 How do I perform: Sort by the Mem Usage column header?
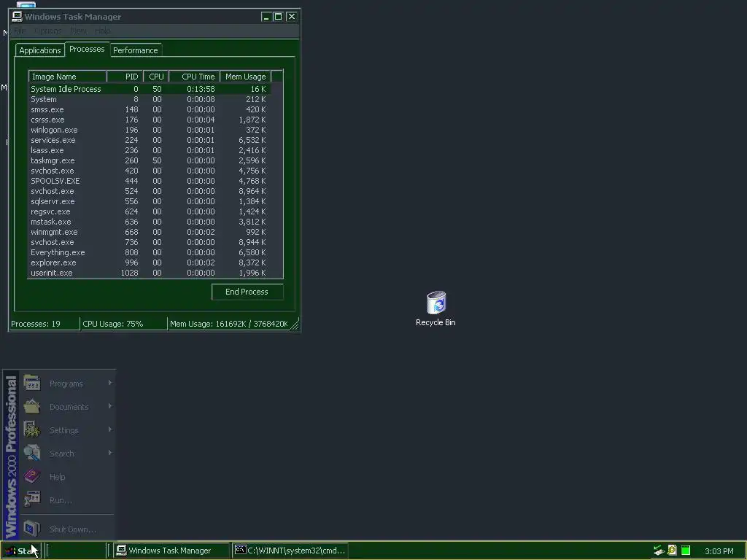pos(245,77)
